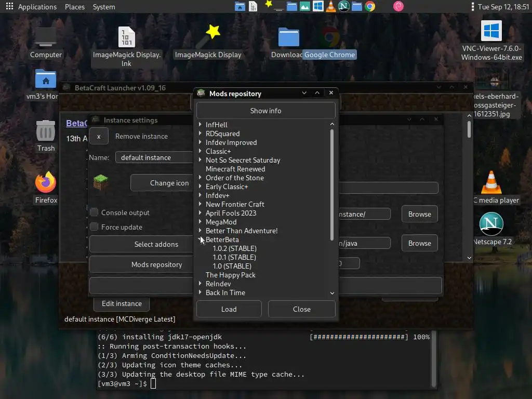Image resolution: width=532 pixels, height=399 pixels.
Task: Open the applications grid icon at top-left
Action: click(x=9, y=6)
